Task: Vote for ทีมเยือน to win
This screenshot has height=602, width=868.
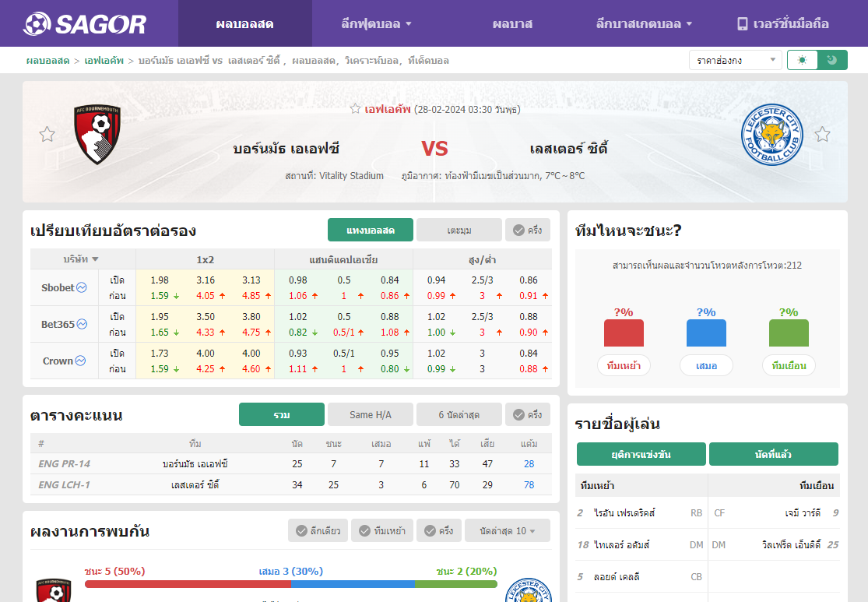Action: (x=789, y=365)
